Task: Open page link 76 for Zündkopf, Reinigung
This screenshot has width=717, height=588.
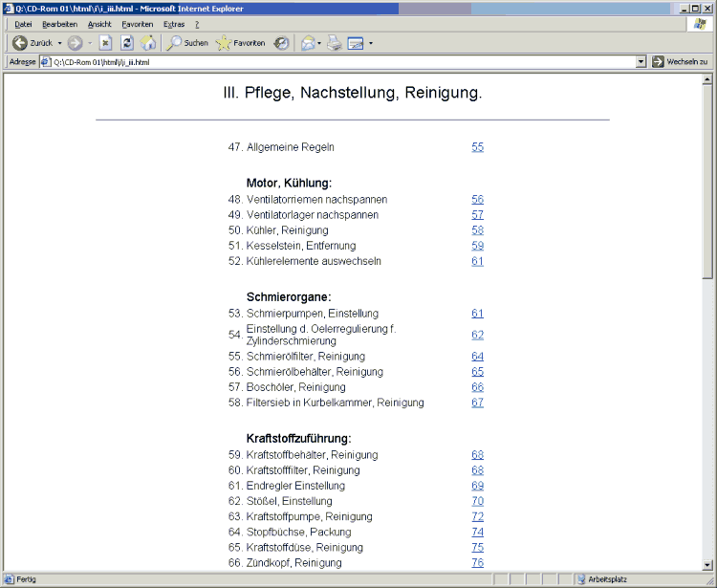Action: coord(477,563)
